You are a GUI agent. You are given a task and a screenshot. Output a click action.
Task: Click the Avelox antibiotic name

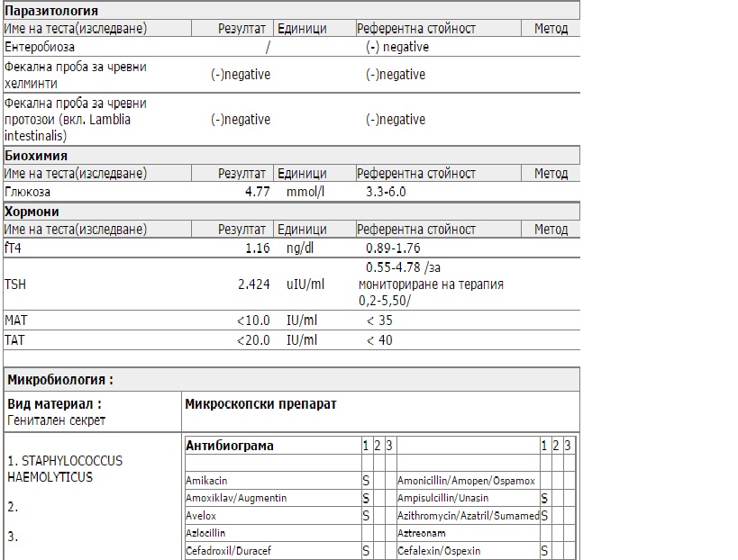[201, 516]
